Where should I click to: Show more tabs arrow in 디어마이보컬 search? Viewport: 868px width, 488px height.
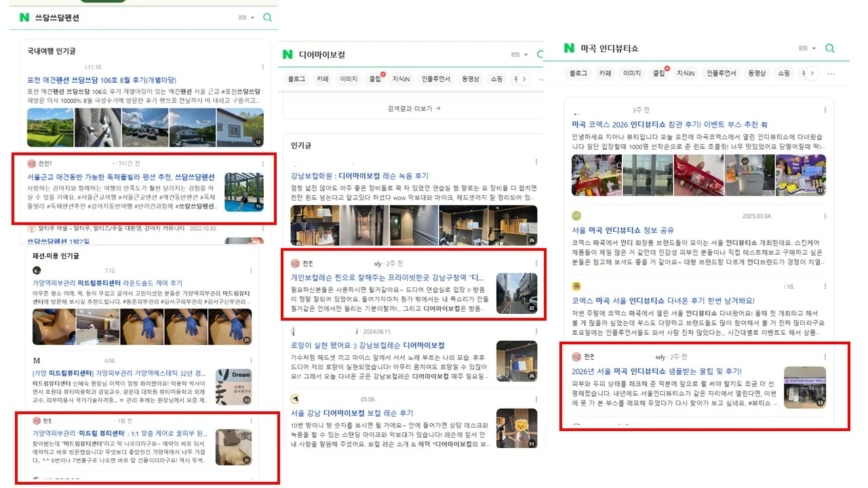click(523, 79)
